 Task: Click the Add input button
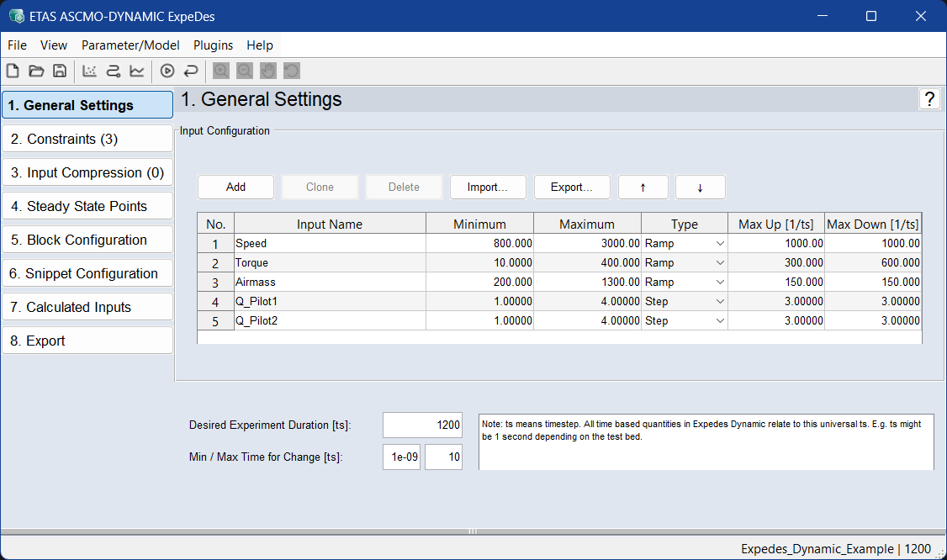click(x=235, y=188)
